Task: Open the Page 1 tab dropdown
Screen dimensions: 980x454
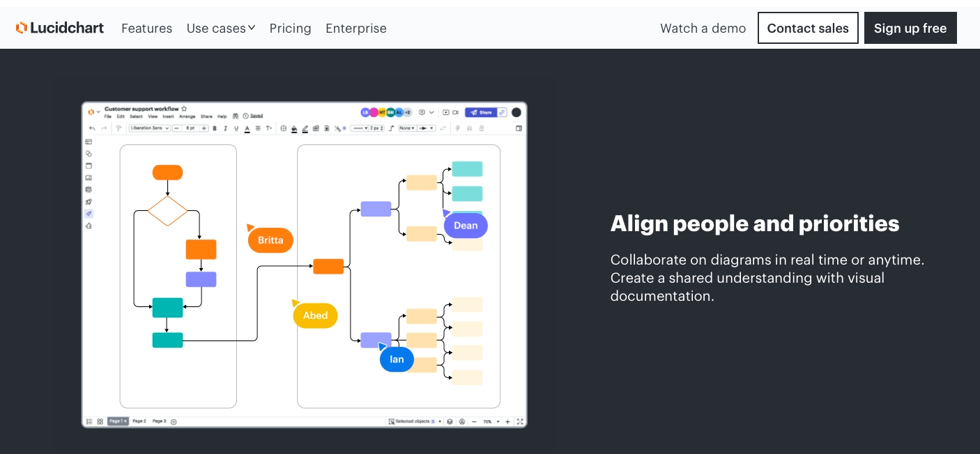Action: pos(118,421)
